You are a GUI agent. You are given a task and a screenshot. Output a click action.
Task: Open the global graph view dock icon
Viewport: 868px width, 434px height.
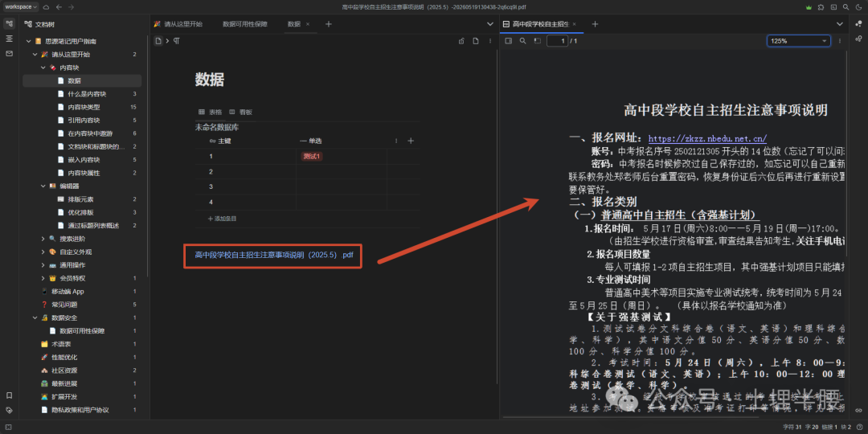coord(858,24)
